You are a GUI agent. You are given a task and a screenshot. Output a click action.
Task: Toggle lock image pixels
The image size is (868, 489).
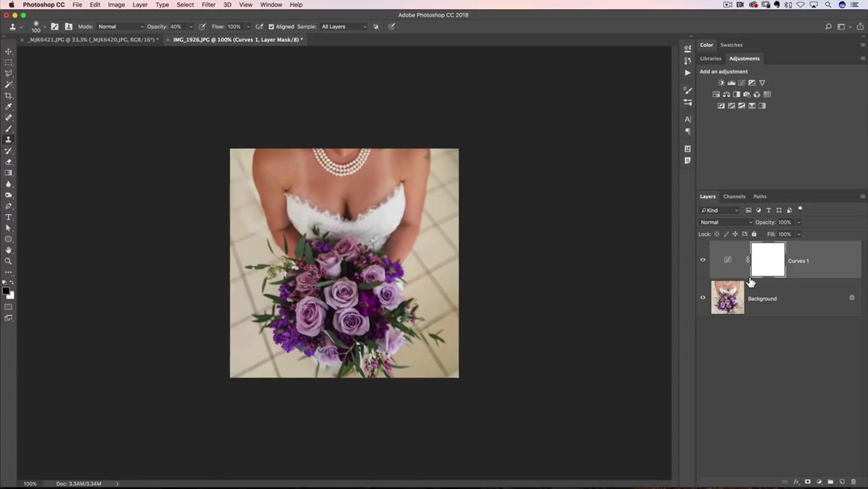click(x=726, y=234)
